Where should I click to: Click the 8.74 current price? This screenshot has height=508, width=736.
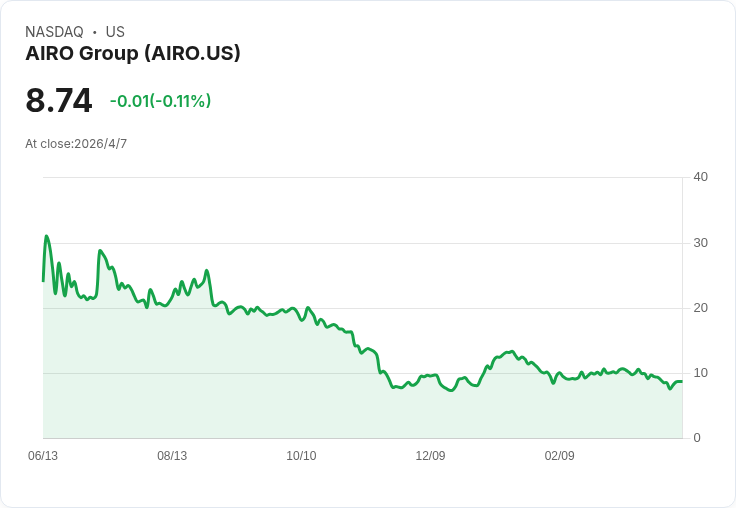[59, 100]
